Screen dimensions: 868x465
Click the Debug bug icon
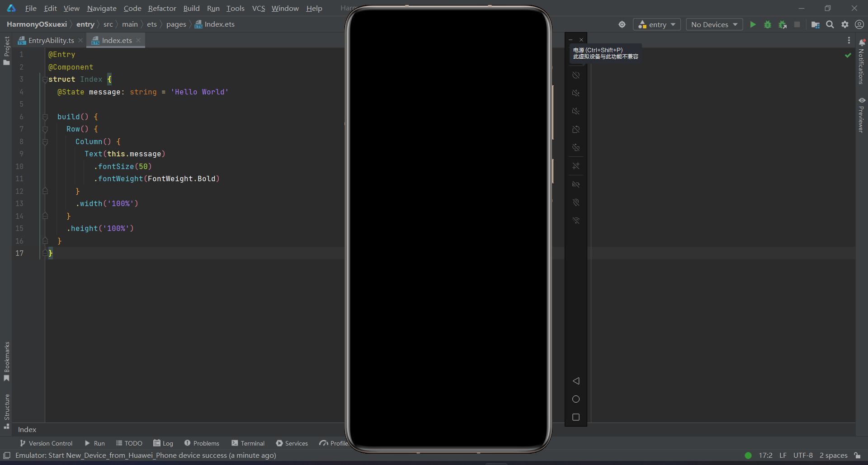click(768, 24)
